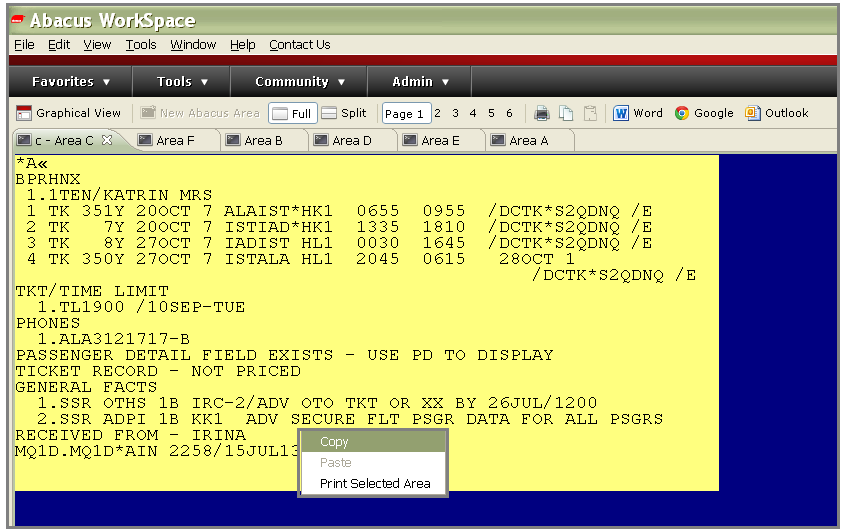Open the Tools menu in menu bar

[x=141, y=45]
